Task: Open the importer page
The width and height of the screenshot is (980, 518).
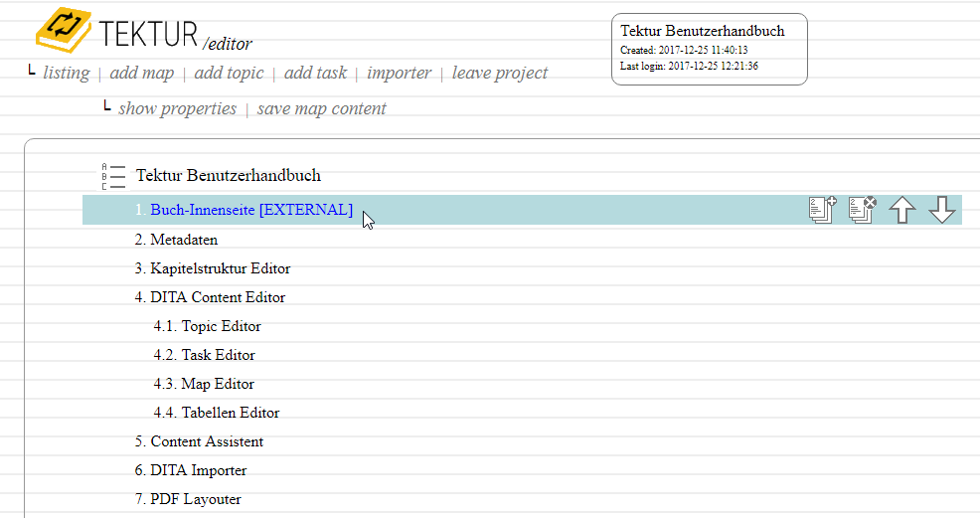Action: coord(399,73)
